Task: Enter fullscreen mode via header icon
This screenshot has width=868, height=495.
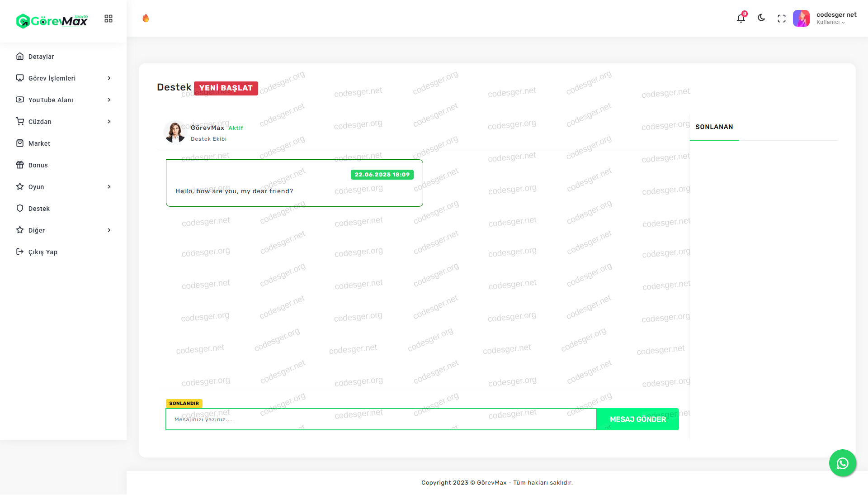Action: coord(782,19)
